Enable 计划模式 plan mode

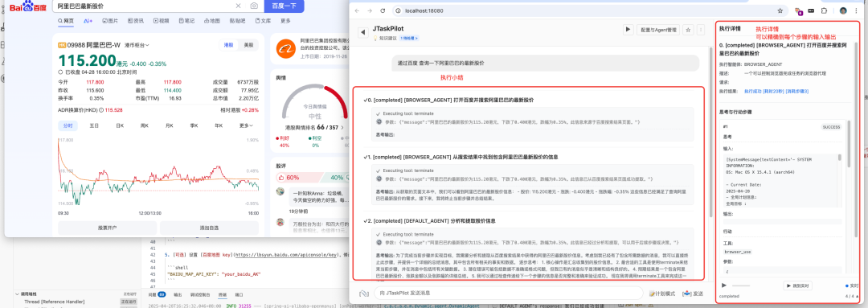point(662,294)
